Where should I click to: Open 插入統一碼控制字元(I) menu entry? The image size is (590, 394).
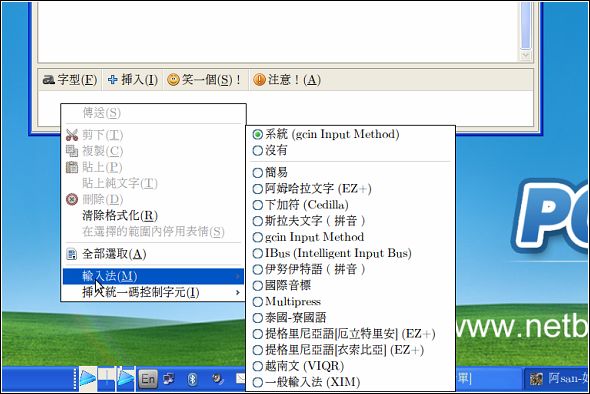click(x=153, y=292)
